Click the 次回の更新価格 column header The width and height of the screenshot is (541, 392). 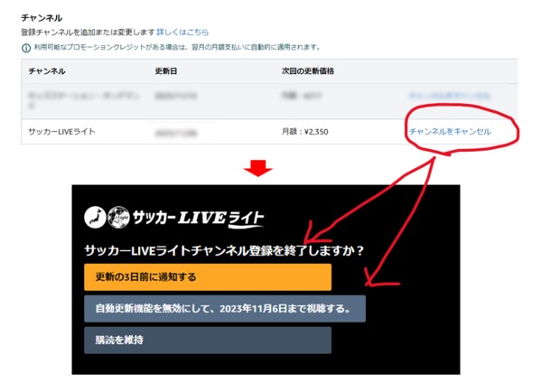tap(308, 71)
